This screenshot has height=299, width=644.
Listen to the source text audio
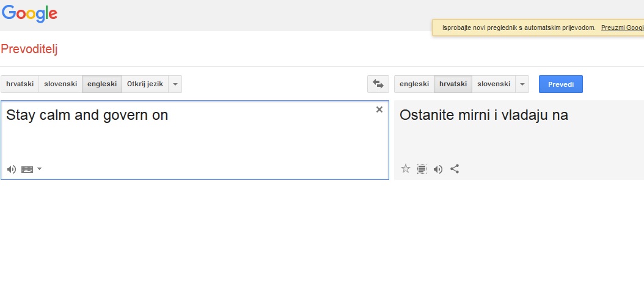tap(12, 169)
